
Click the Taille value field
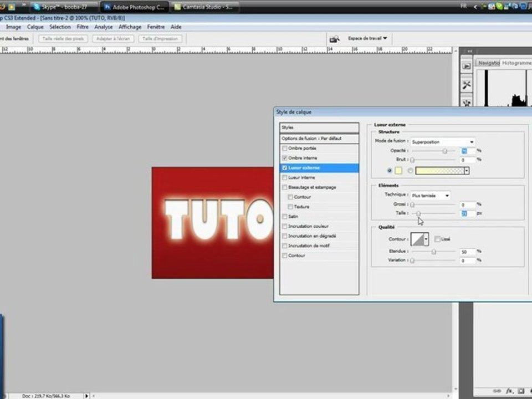[468, 213]
